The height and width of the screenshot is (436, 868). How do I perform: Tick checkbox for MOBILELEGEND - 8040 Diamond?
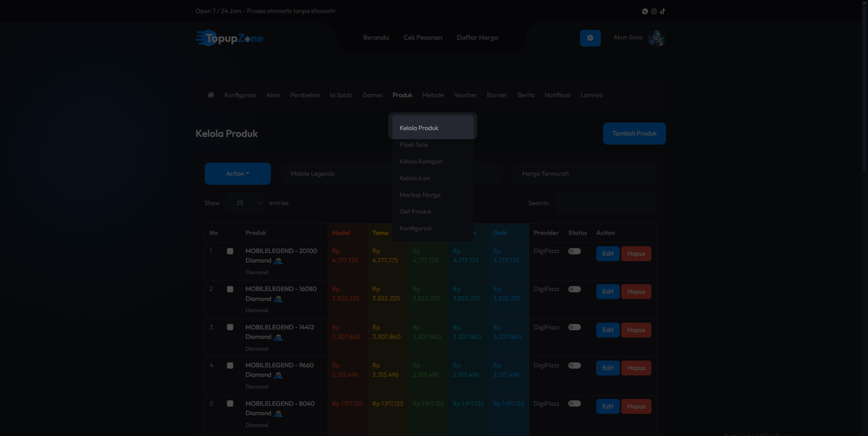[x=230, y=403]
